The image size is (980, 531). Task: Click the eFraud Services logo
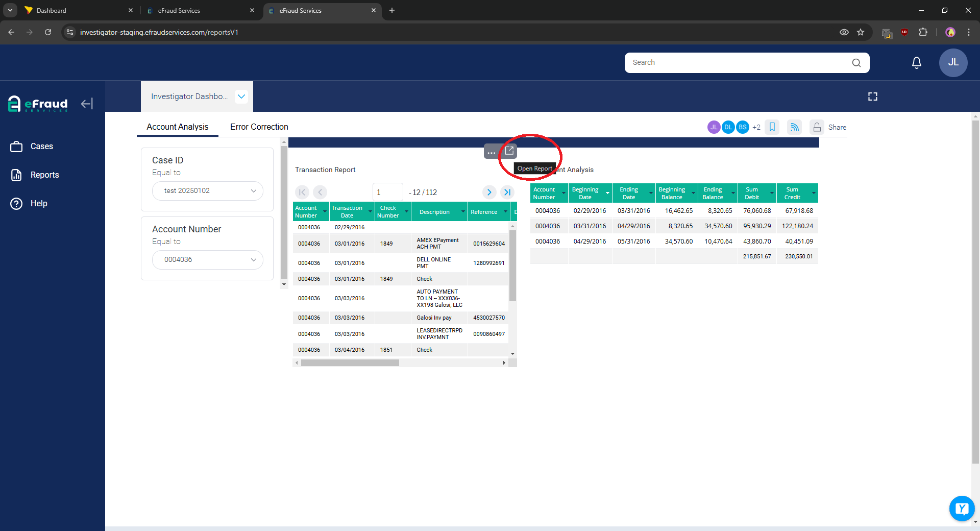tap(38, 104)
